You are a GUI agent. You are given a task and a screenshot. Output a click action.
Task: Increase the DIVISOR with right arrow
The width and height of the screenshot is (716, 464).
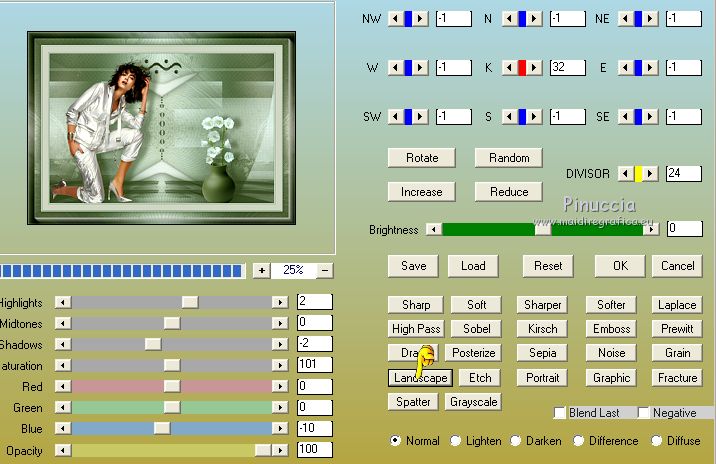pos(651,174)
